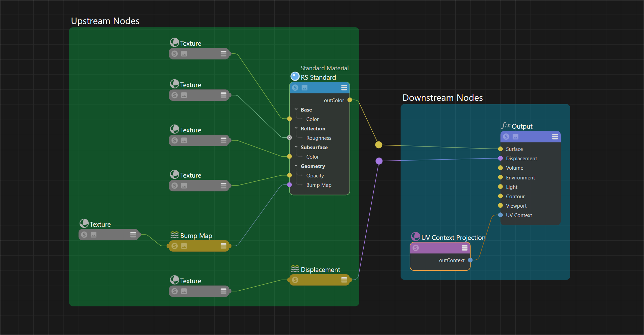
Task: Click the purple wire reroute dot
Action: click(x=379, y=161)
